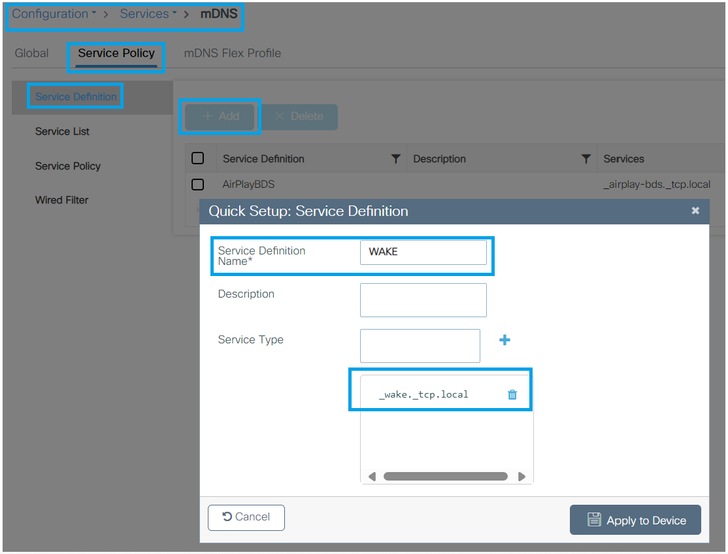Focus the Service Definition Name field
The width and height of the screenshot is (728, 554).
click(423, 252)
